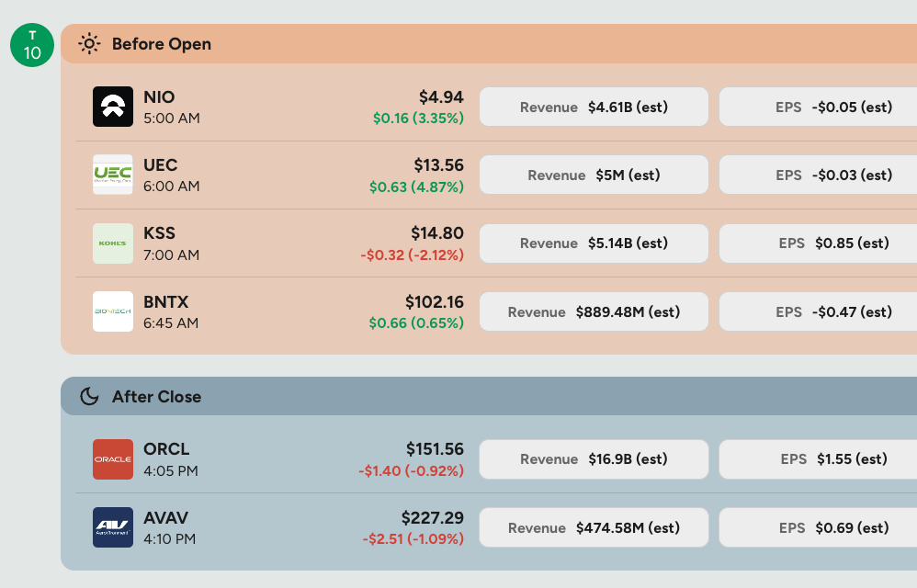
Task: Click the sun icon beside Before Open
Action: click(89, 44)
